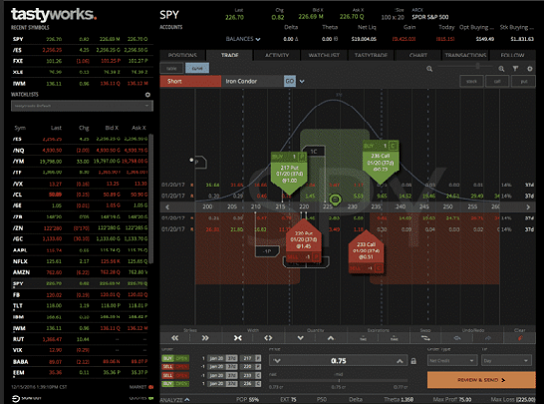544x404 pixels.
Task: Expand the strategy chevron next to GO
Action: coord(302,81)
